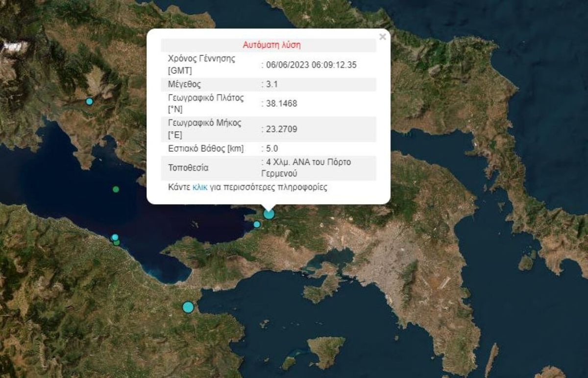Click the Μέγεθος label row
Screen dimensions: 588x378
[x=269, y=84]
